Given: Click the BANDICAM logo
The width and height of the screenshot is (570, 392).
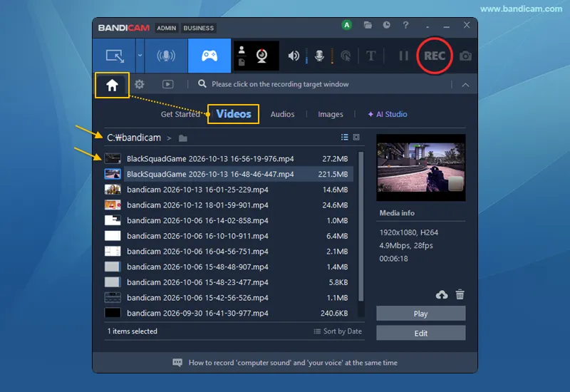Looking at the screenshot, I should [123, 28].
